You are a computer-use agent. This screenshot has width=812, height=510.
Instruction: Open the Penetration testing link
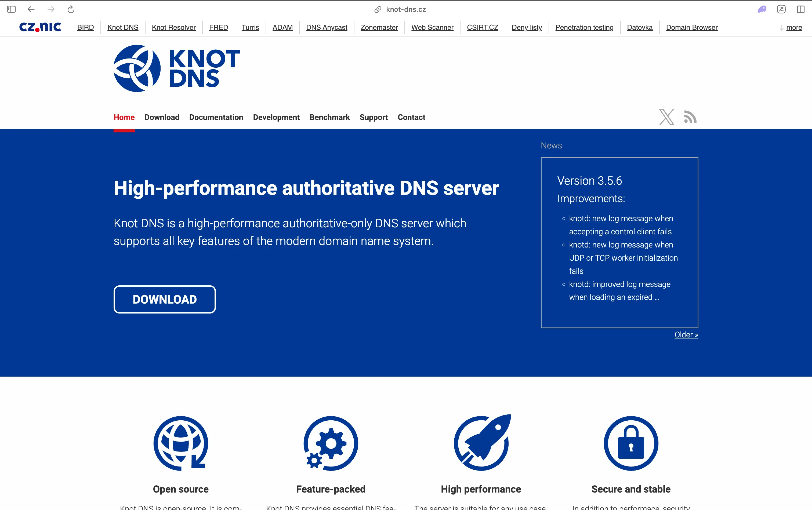[584, 27]
